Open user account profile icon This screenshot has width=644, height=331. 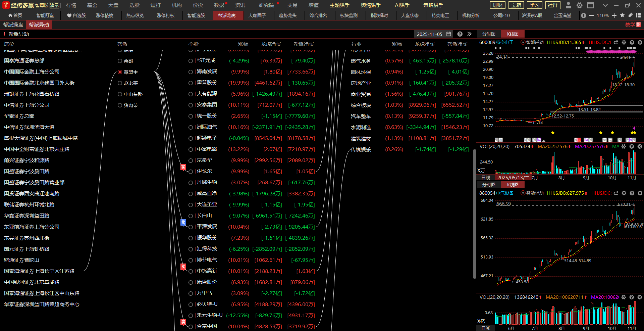tap(568, 5)
